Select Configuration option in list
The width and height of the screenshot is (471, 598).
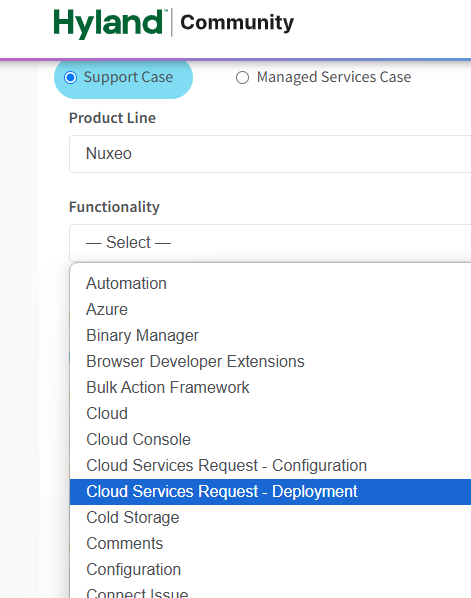click(270, 569)
